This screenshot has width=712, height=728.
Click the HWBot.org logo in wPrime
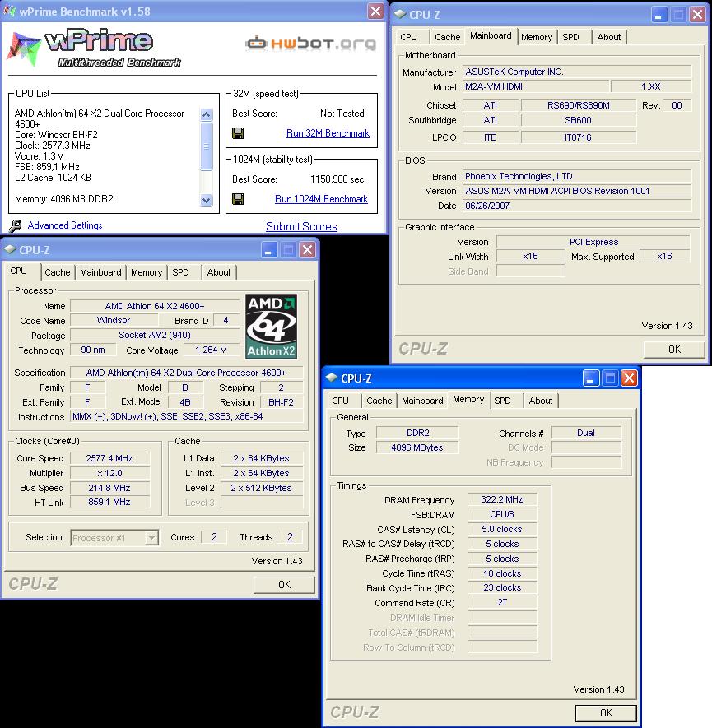coord(310,44)
